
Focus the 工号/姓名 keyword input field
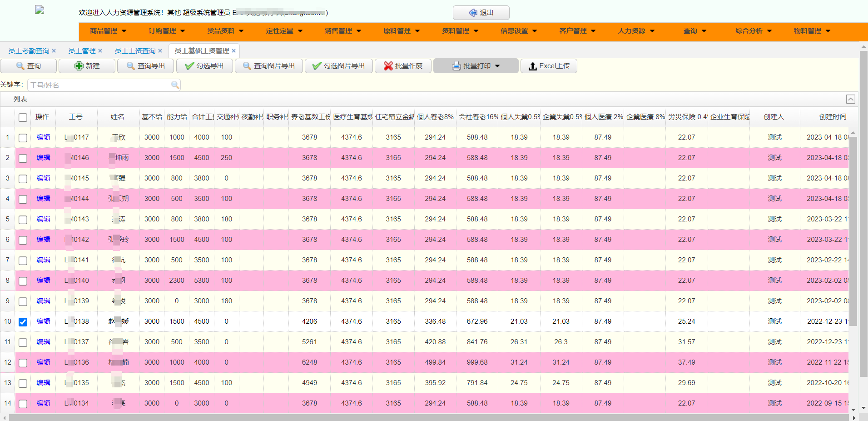click(x=100, y=85)
